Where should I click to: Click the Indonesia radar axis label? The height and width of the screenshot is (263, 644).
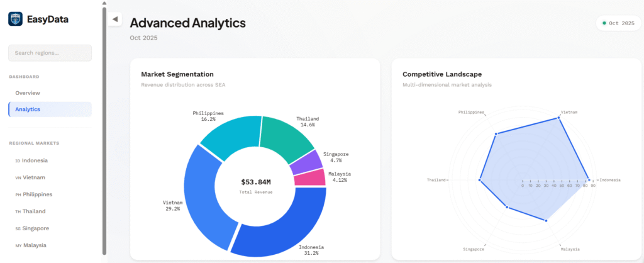610,180
